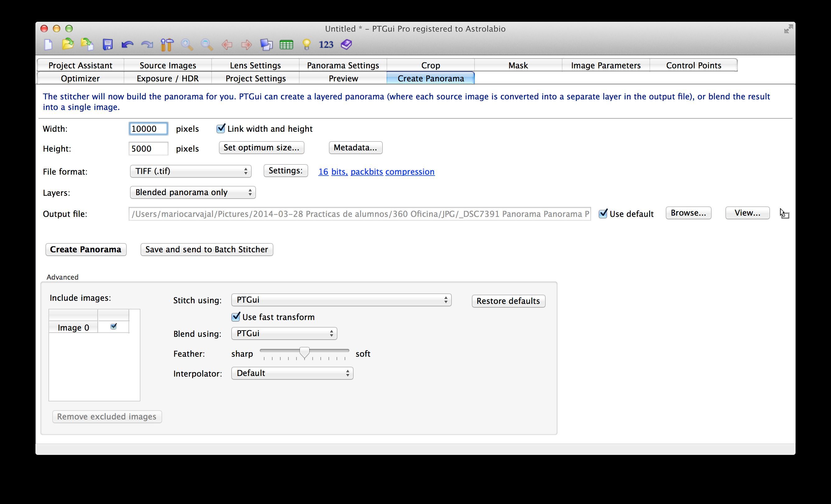Click the Undo arrow icon
831x504 pixels.
tap(127, 44)
